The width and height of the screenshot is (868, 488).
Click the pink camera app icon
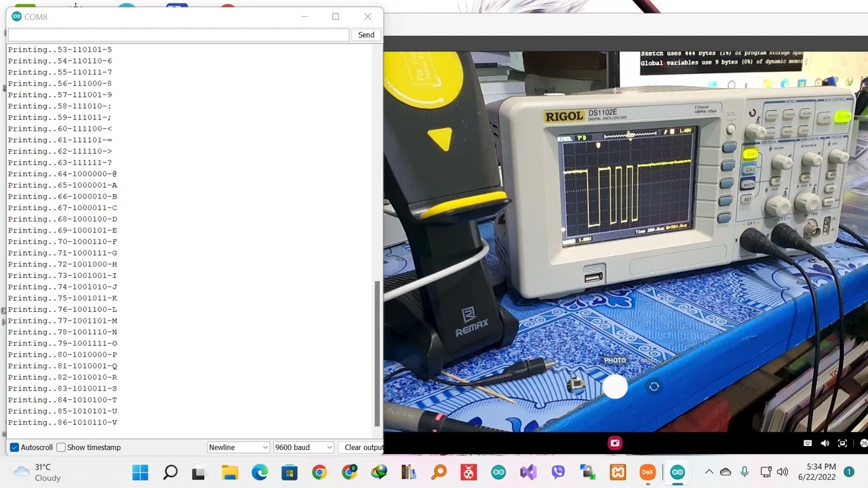pyautogui.click(x=615, y=443)
